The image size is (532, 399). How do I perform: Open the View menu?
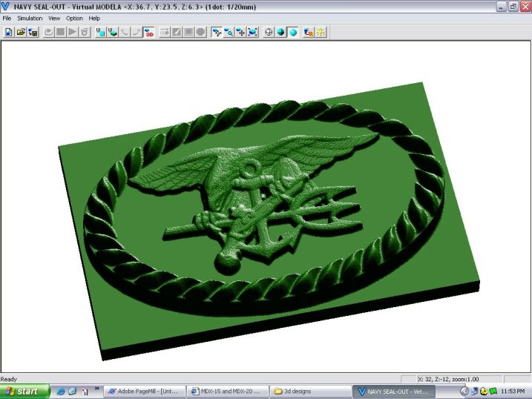[54, 18]
